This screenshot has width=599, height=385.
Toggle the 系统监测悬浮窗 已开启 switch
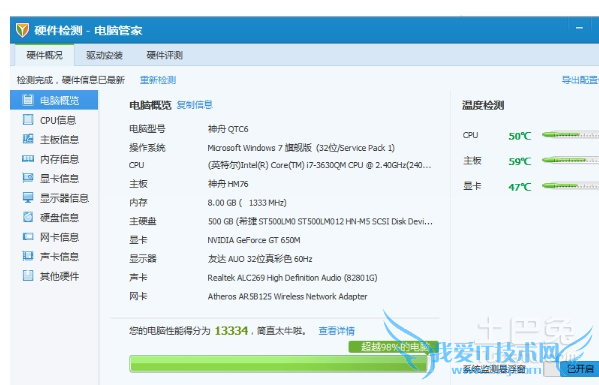click(x=571, y=369)
